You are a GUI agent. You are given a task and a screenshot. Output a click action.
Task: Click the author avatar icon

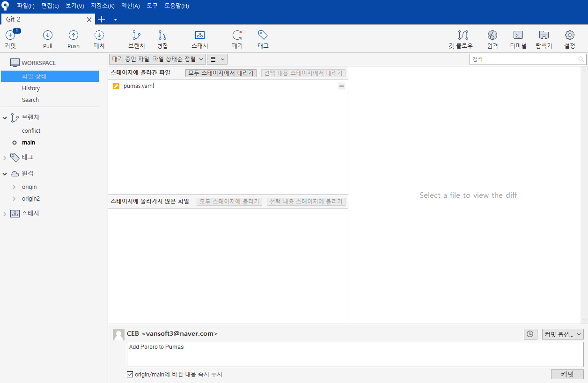coord(118,334)
